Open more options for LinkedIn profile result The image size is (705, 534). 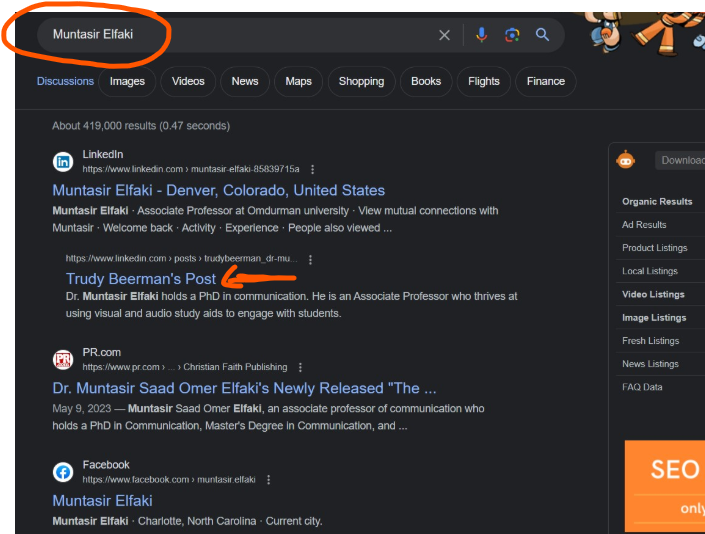click(312, 169)
